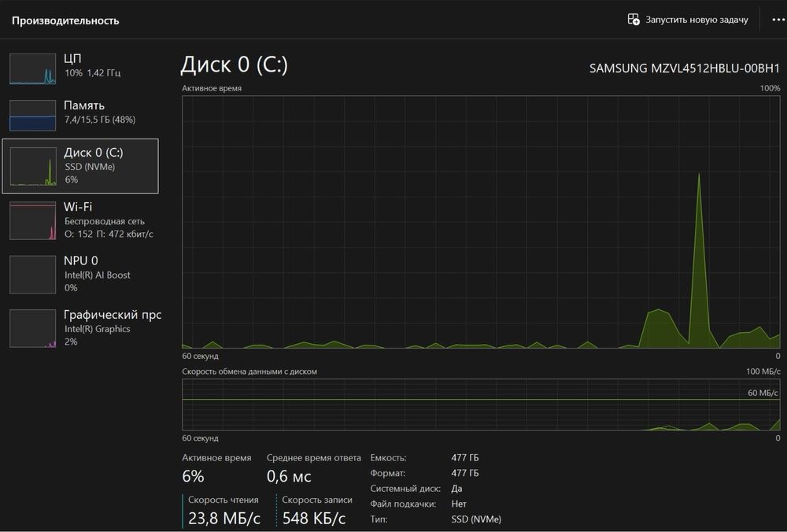This screenshot has width=787, height=532.
Task: Click the 'Тип:' SSD (NVMe) value
Action: coord(476,519)
